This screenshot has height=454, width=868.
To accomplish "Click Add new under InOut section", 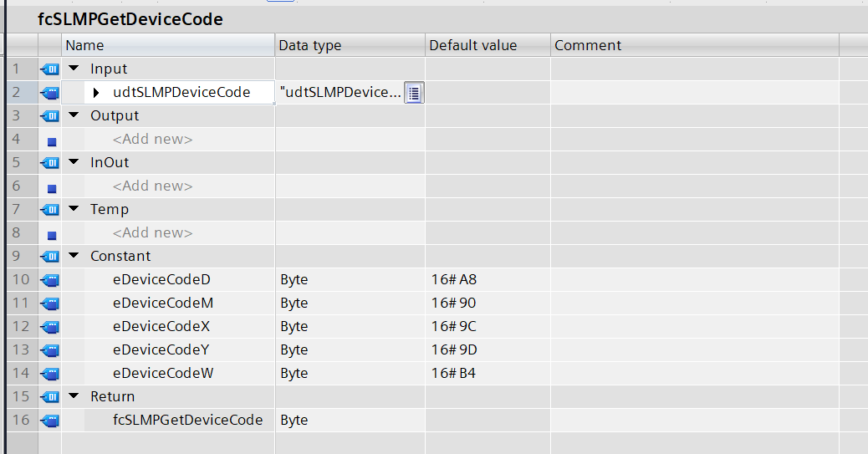I will coord(152,186).
